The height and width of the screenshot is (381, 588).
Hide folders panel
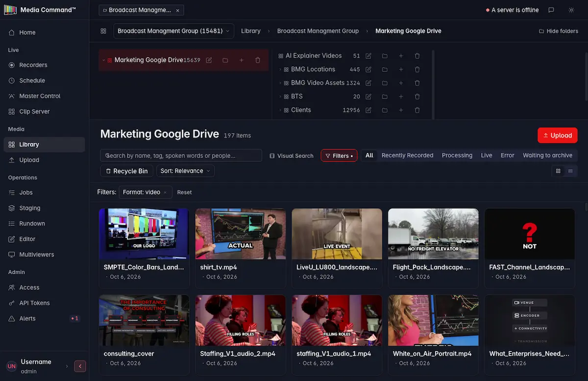click(x=559, y=31)
